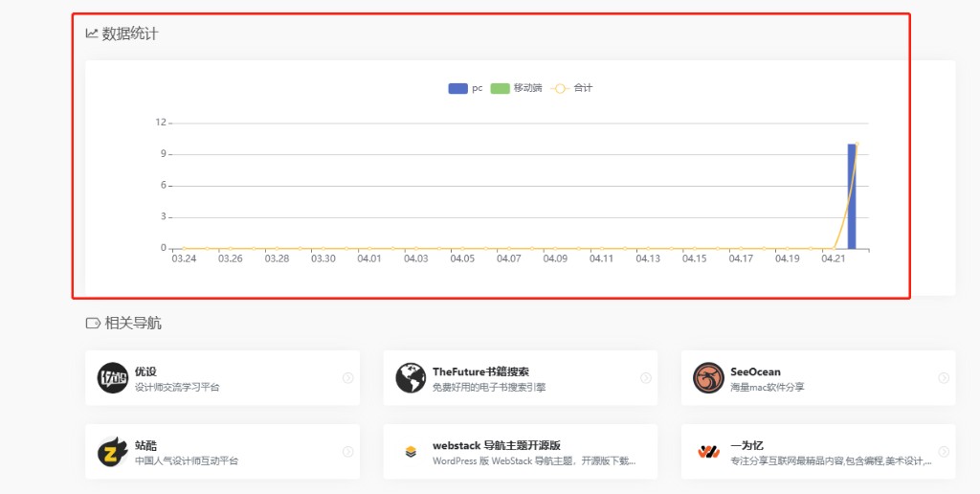Click arrow icon on 站酷 card
This screenshot has height=494, width=980.
(348, 452)
